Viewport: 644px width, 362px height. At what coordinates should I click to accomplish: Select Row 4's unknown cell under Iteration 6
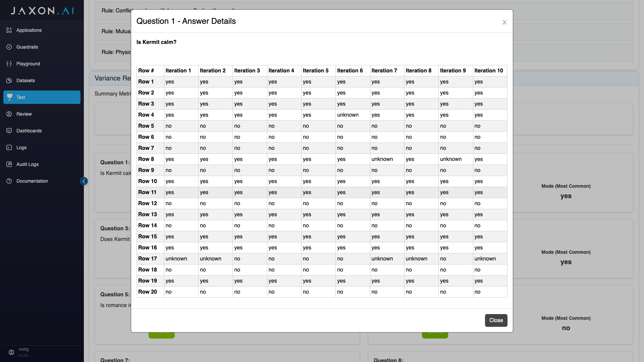(348, 115)
